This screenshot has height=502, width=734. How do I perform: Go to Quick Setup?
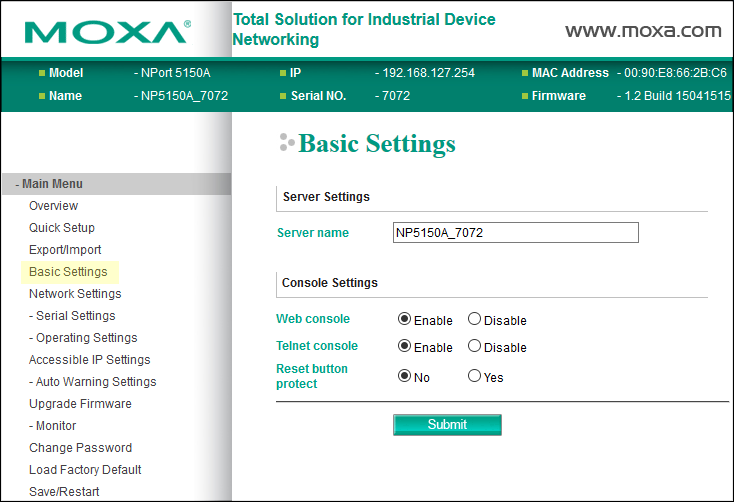[62, 228]
